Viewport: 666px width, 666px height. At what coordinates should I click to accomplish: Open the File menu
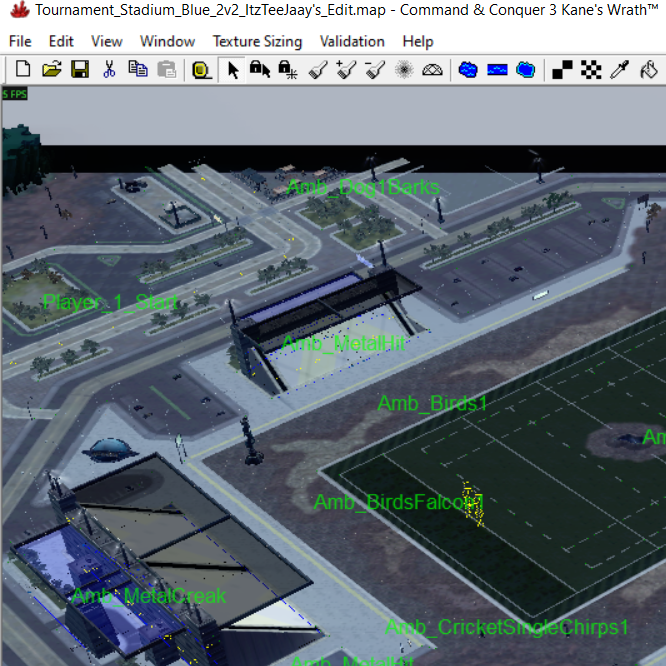(20, 41)
